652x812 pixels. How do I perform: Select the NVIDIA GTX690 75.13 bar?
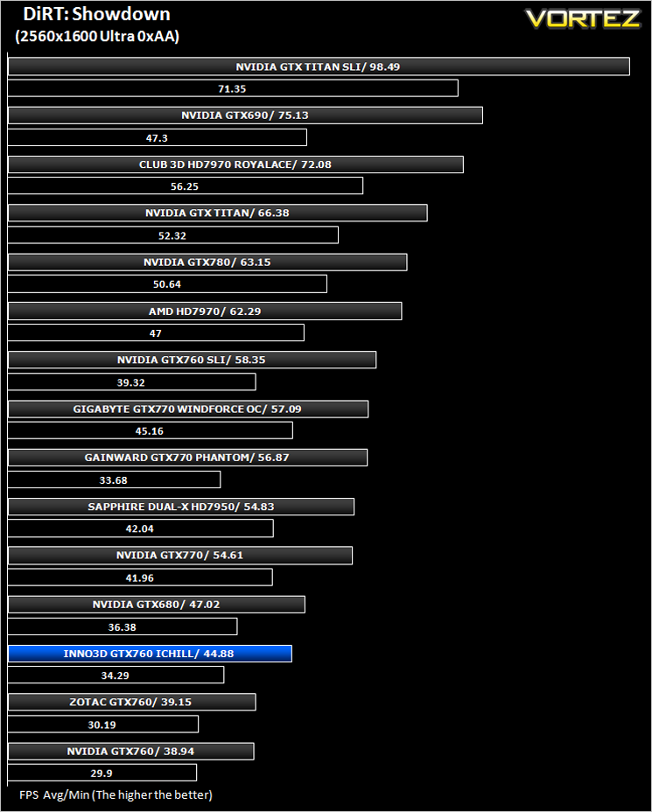click(x=245, y=115)
